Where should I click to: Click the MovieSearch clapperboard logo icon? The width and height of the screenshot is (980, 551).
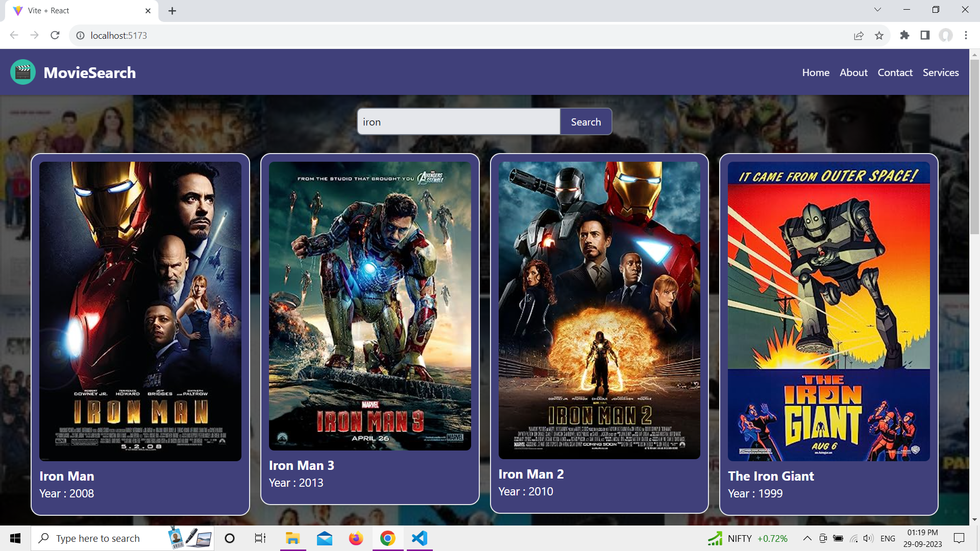tap(23, 72)
